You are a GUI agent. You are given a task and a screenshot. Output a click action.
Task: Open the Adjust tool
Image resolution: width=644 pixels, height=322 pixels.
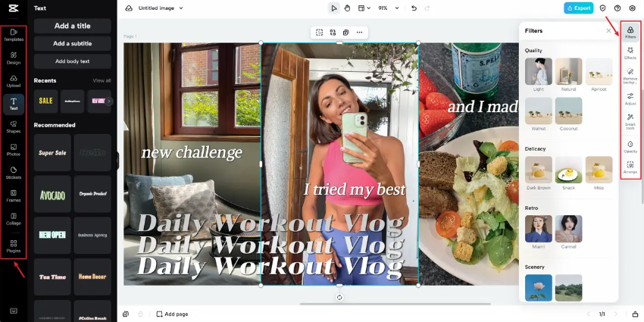[x=630, y=99]
